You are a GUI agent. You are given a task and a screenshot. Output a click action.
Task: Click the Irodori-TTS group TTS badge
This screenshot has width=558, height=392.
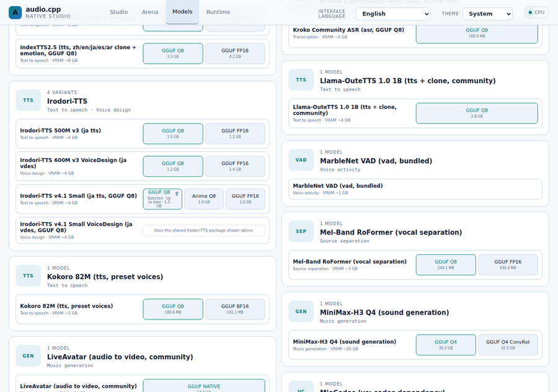(28, 100)
